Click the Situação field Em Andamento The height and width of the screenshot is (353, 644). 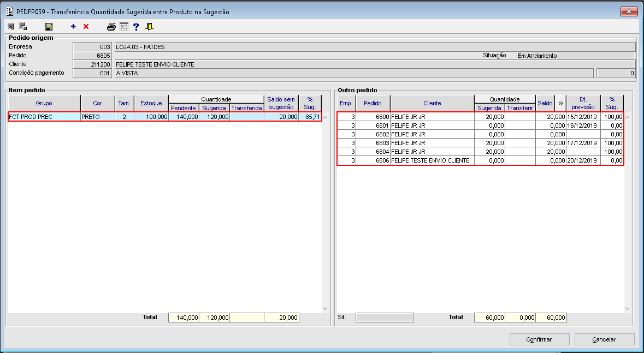(x=576, y=56)
